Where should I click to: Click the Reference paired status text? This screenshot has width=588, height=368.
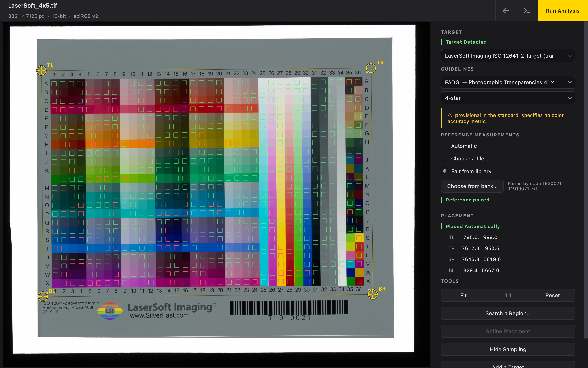[x=468, y=200]
